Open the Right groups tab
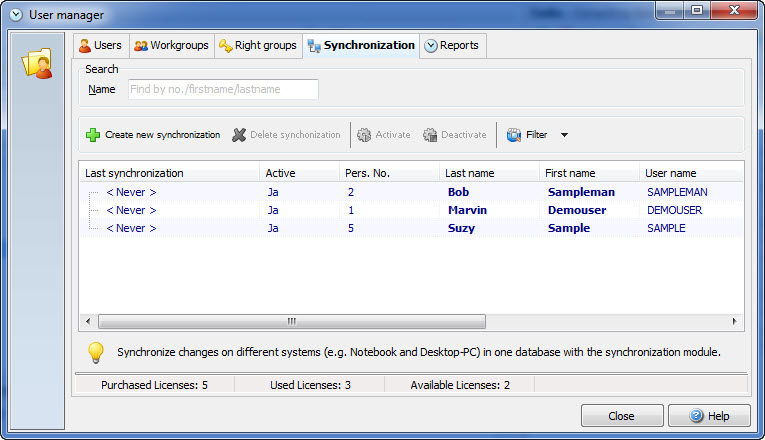This screenshot has height=440, width=765. [x=259, y=45]
